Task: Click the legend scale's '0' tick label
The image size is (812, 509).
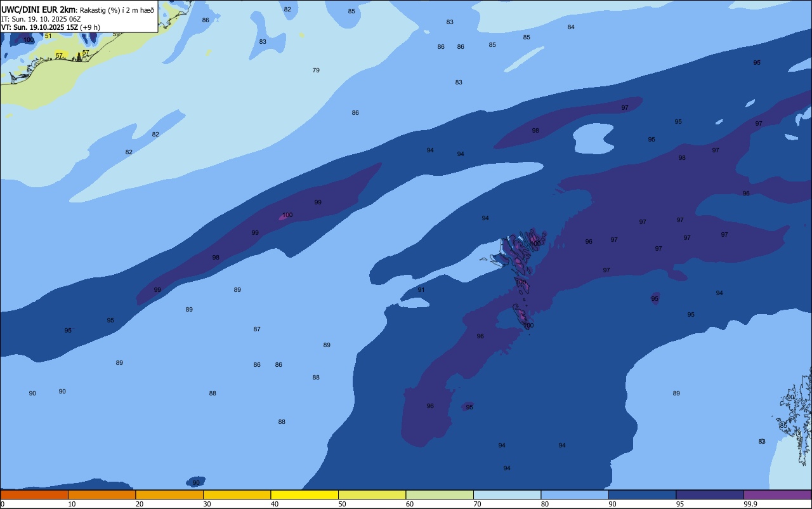Action: (x=3, y=504)
